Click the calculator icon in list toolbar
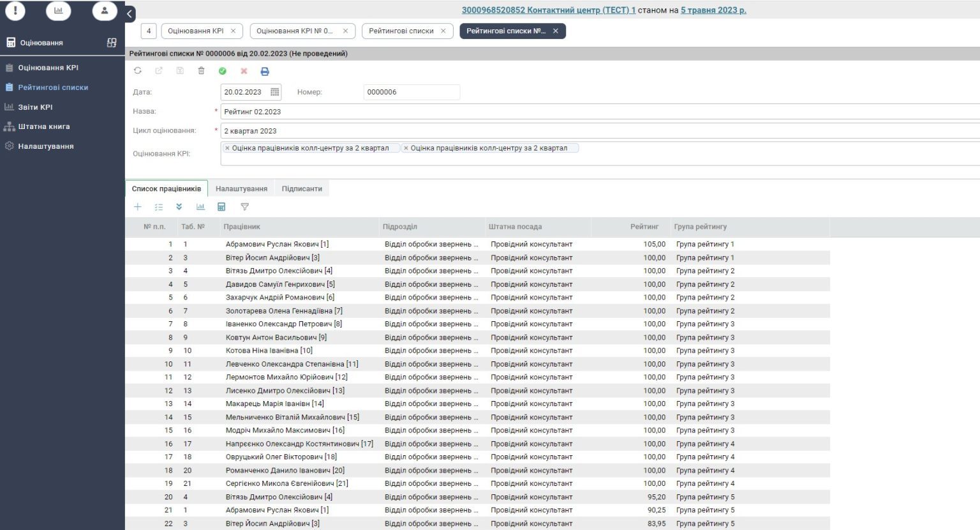 pyautogui.click(x=221, y=207)
